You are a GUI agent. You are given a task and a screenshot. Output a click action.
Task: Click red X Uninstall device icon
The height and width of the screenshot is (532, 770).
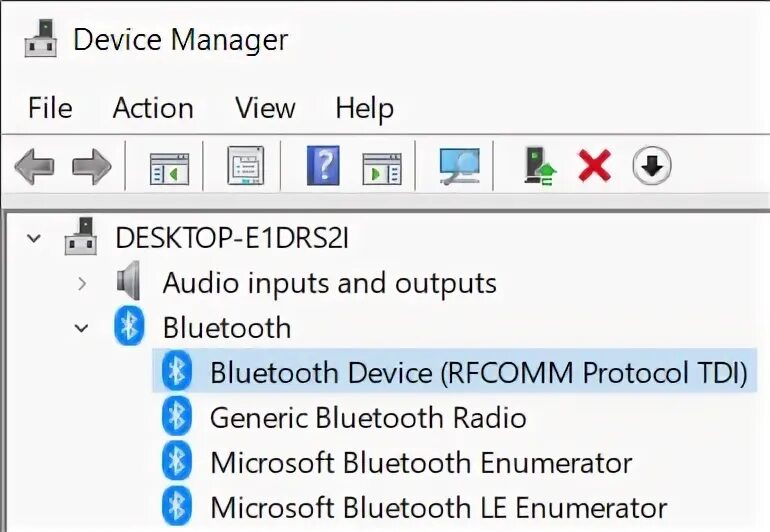click(x=595, y=166)
